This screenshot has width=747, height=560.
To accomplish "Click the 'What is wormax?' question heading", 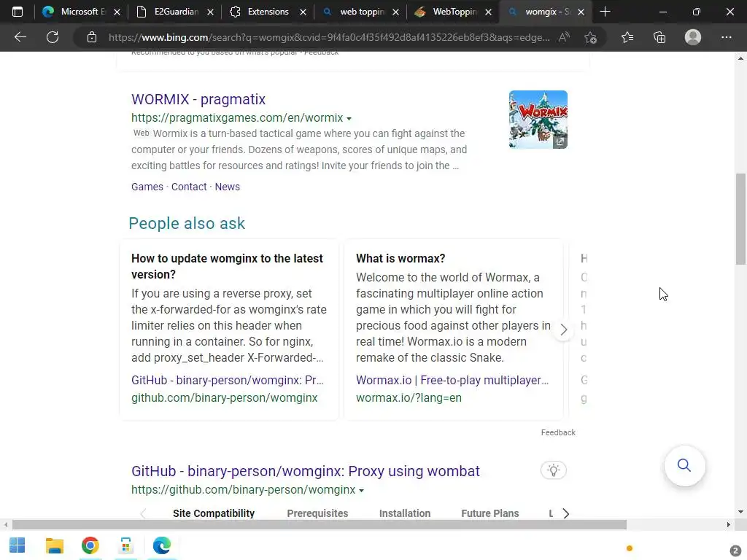I will click(400, 258).
